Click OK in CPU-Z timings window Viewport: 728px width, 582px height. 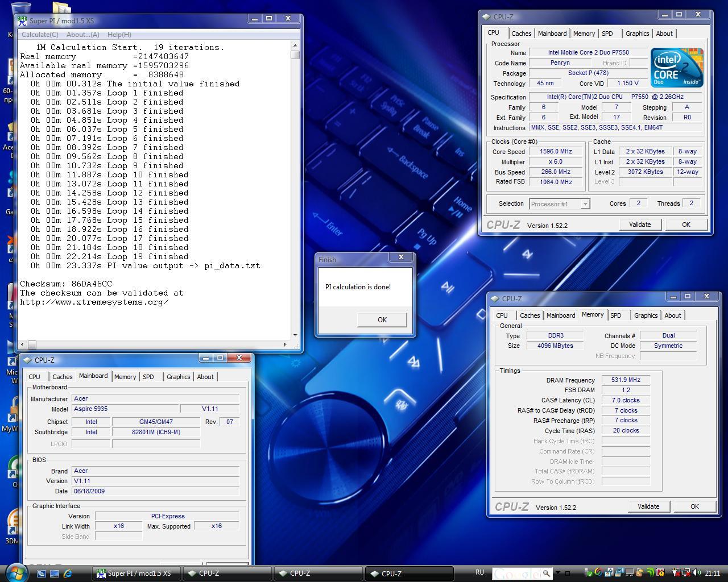(694, 506)
